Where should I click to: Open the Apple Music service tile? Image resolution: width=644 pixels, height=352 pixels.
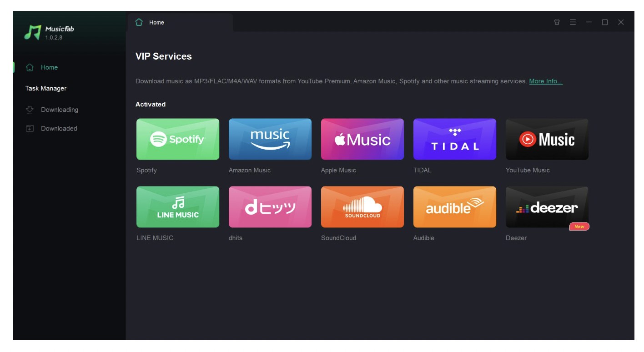362,139
